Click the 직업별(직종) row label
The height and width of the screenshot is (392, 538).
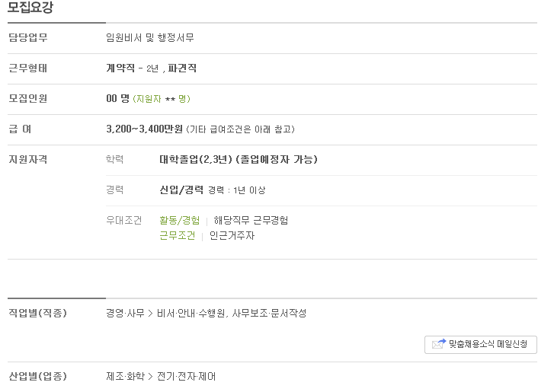[x=37, y=313]
